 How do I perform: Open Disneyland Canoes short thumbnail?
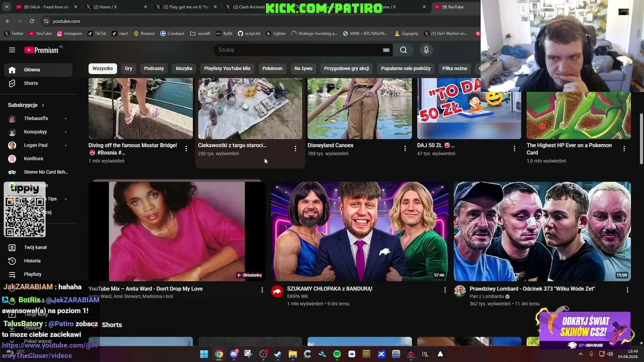(359, 108)
